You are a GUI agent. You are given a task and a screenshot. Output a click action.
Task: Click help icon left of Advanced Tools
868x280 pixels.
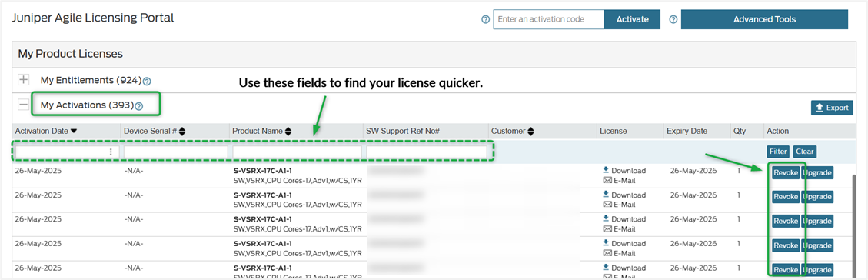[673, 19]
